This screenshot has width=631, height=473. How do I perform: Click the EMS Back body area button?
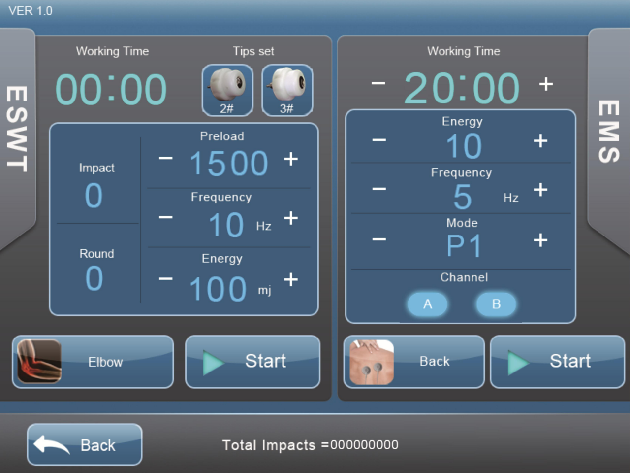(x=412, y=362)
